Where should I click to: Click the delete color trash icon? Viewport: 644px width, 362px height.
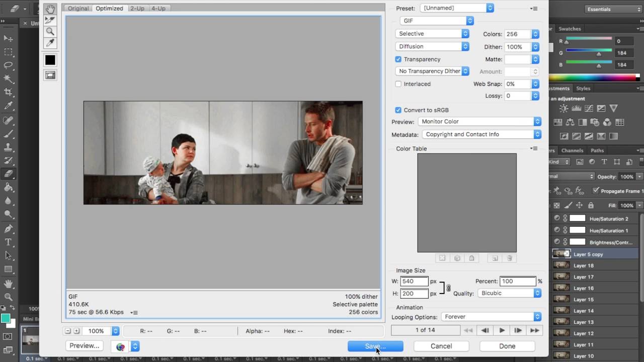click(509, 258)
